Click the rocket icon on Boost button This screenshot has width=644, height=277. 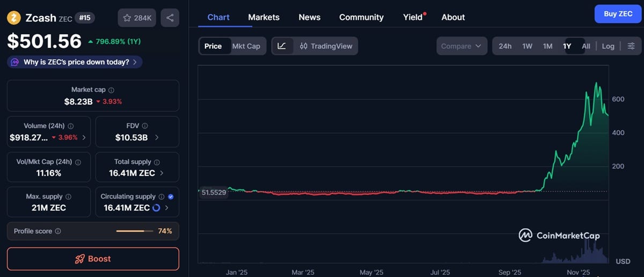(x=79, y=259)
